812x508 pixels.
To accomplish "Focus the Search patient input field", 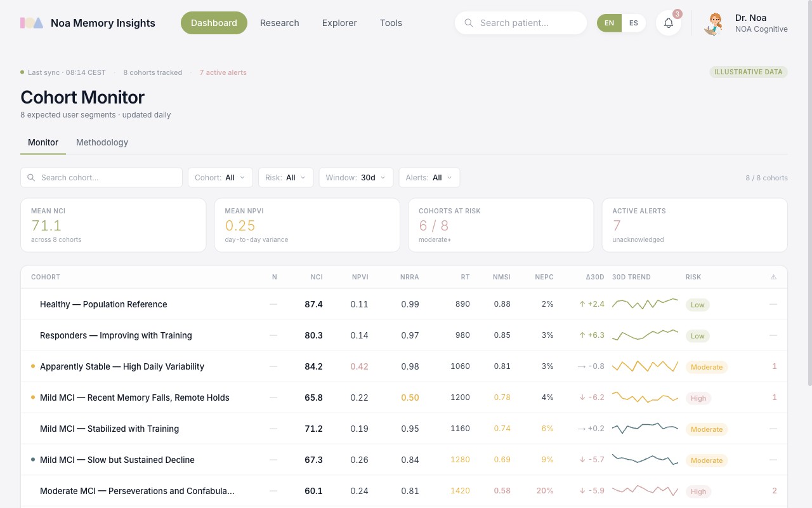I will coord(521,23).
